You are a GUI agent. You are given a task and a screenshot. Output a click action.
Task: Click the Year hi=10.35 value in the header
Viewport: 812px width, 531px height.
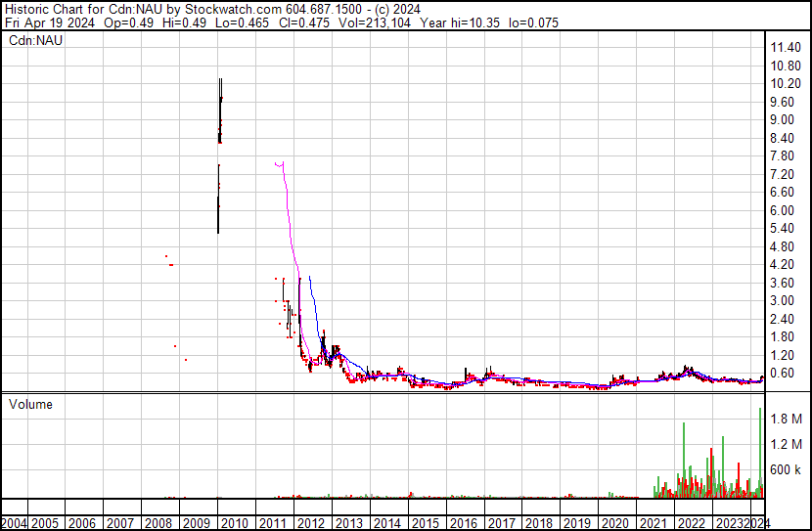473,22
